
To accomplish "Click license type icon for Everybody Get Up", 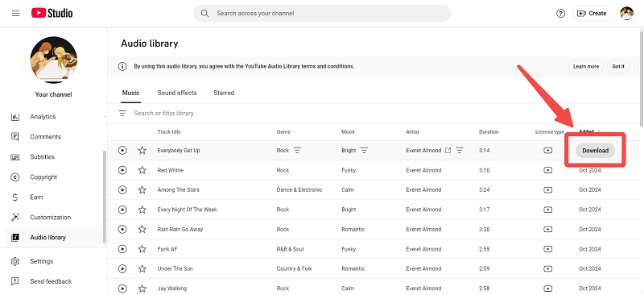I will [547, 151].
